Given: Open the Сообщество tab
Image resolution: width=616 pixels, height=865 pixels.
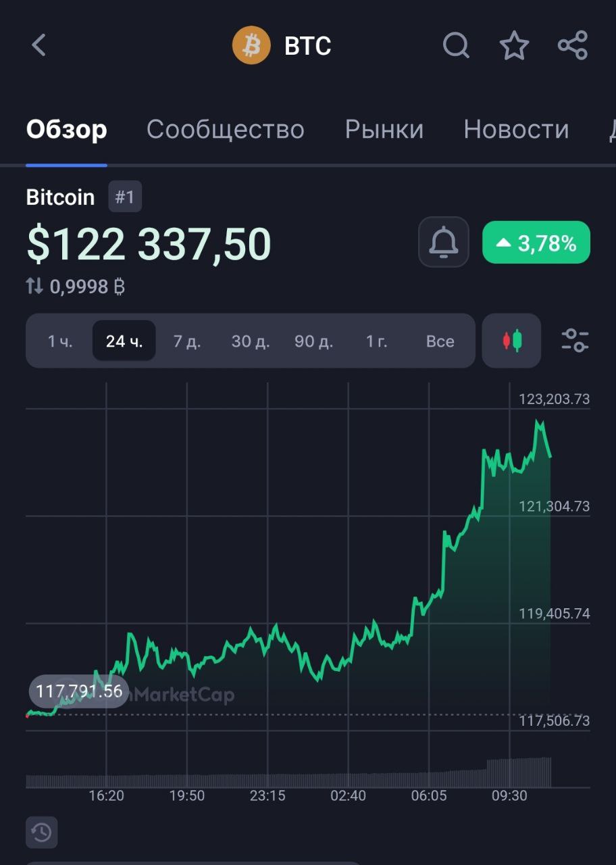Looking at the screenshot, I should [226, 129].
